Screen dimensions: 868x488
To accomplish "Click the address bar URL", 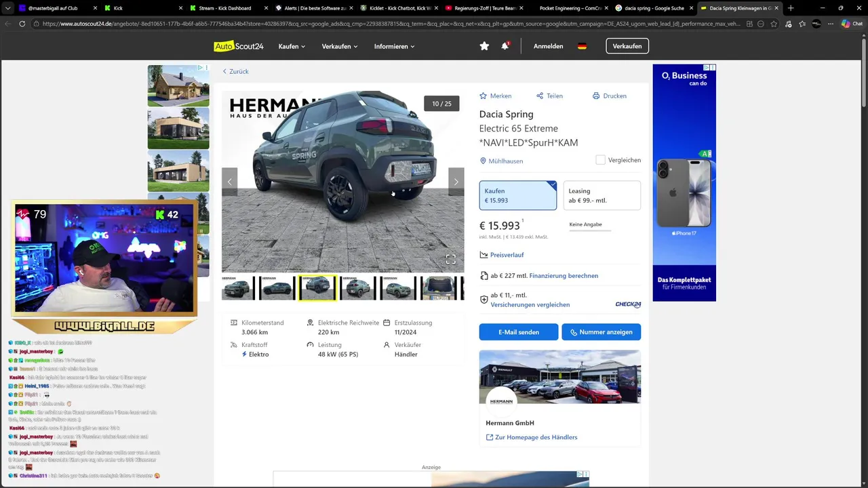I will coord(390,23).
